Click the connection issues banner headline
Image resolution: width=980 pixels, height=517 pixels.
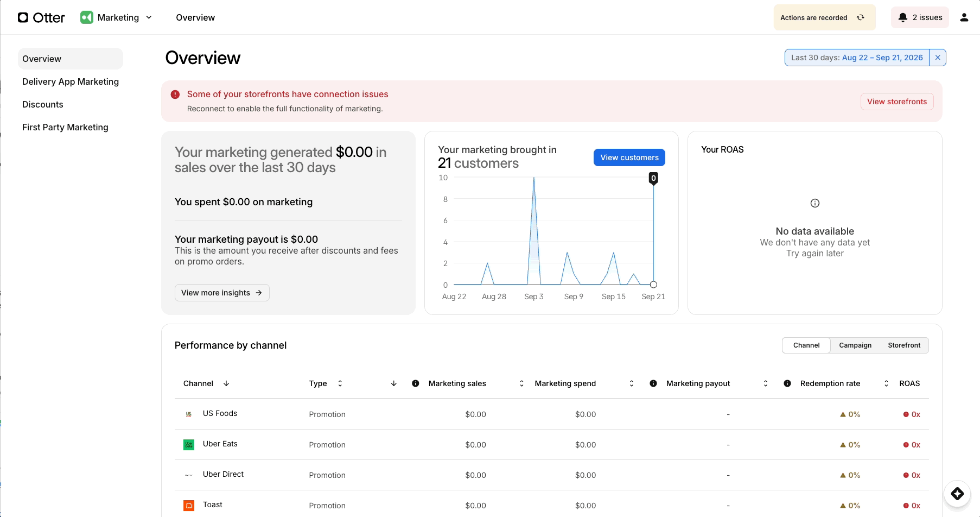point(288,94)
